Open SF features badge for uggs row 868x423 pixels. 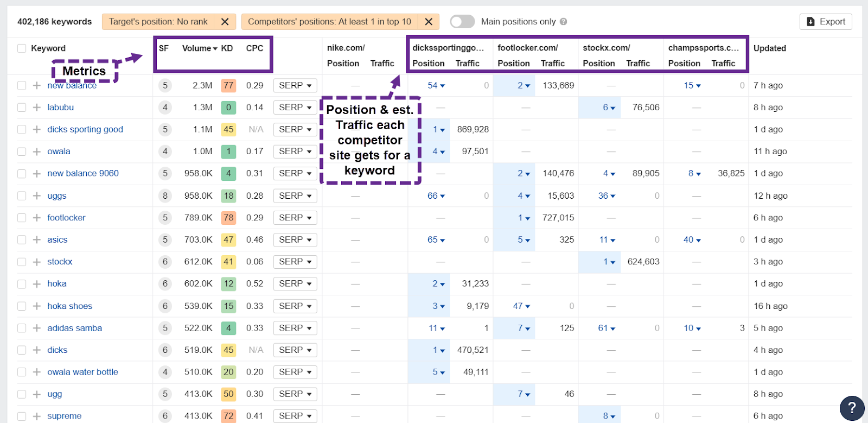(x=165, y=195)
